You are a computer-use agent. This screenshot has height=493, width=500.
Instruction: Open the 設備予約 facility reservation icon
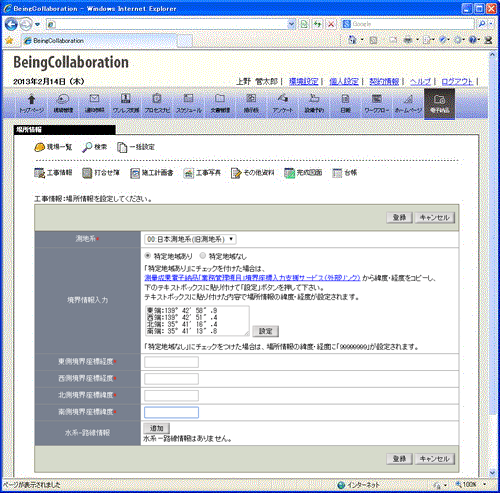tap(314, 104)
